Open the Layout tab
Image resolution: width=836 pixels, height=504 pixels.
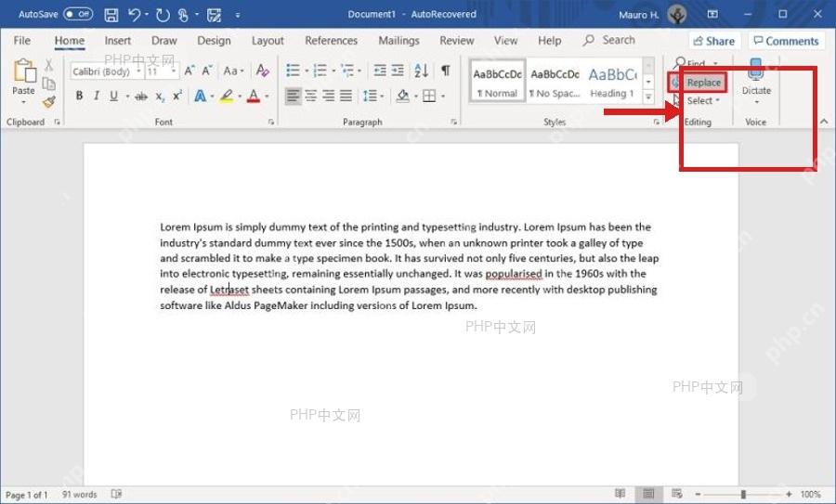pyautogui.click(x=268, y=41)
